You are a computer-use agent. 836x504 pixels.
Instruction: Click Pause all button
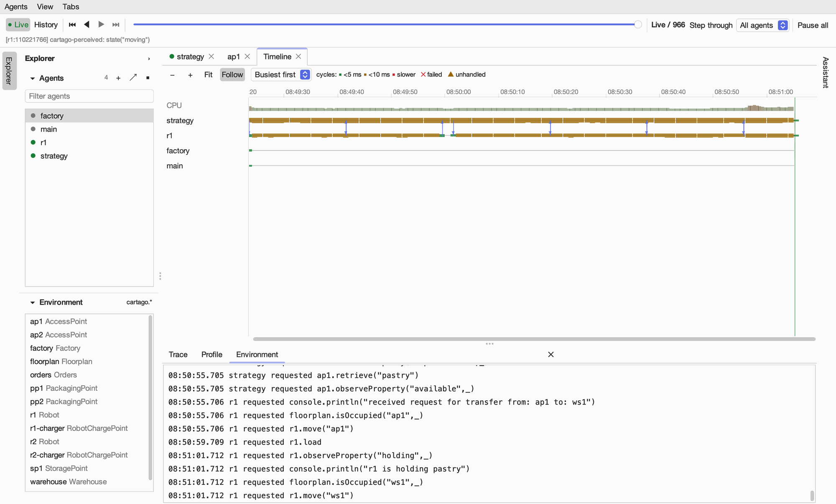[x=813, y=25]
